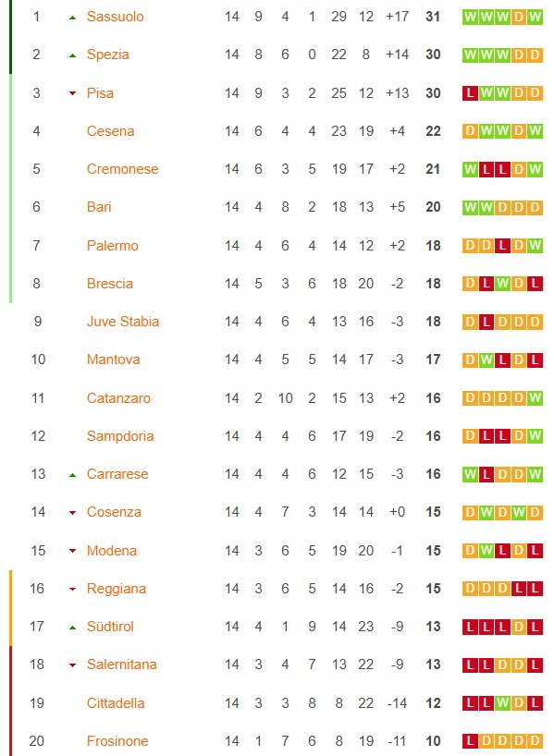The width and height of the screenshot is (554, 756).
Task: Go to the Sampdoria team link
Action: pos(120,436)
